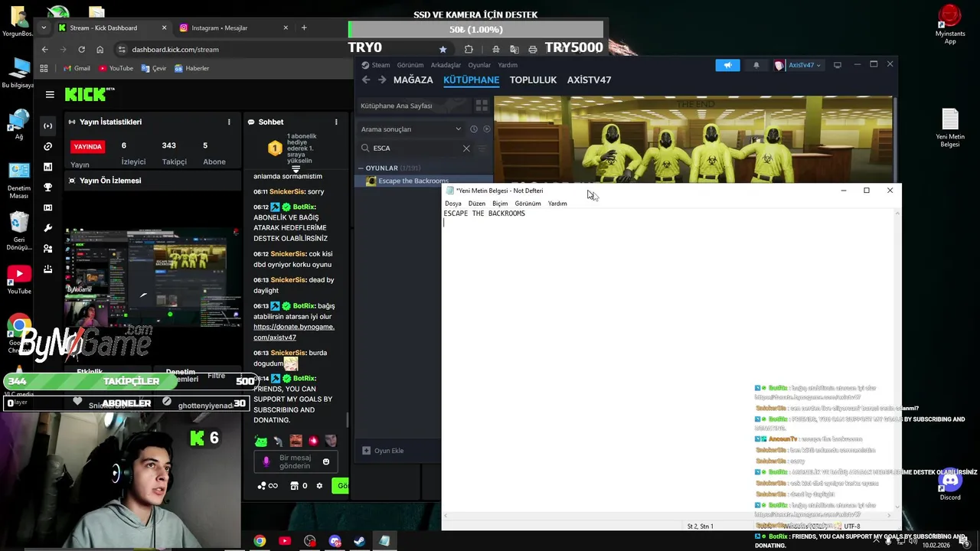This screenshot has width=980, height=551.
Task: Switch to Stream - Kick Dashboard tab
Action: [112, 28]
